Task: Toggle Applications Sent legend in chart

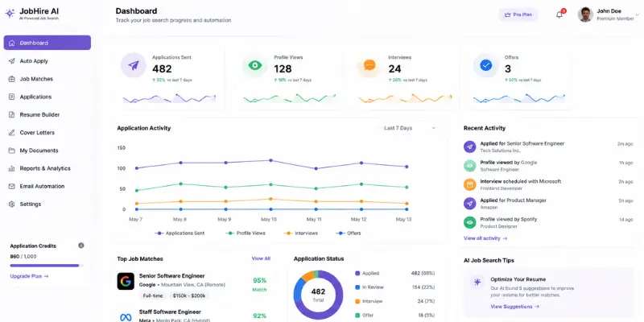Action: (180, 233)
